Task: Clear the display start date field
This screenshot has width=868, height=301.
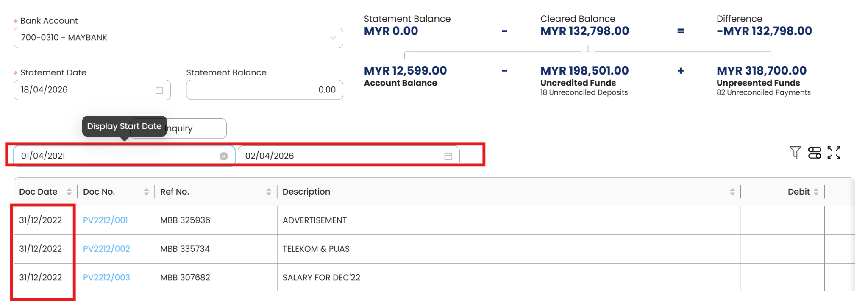Action: (224, 156)
